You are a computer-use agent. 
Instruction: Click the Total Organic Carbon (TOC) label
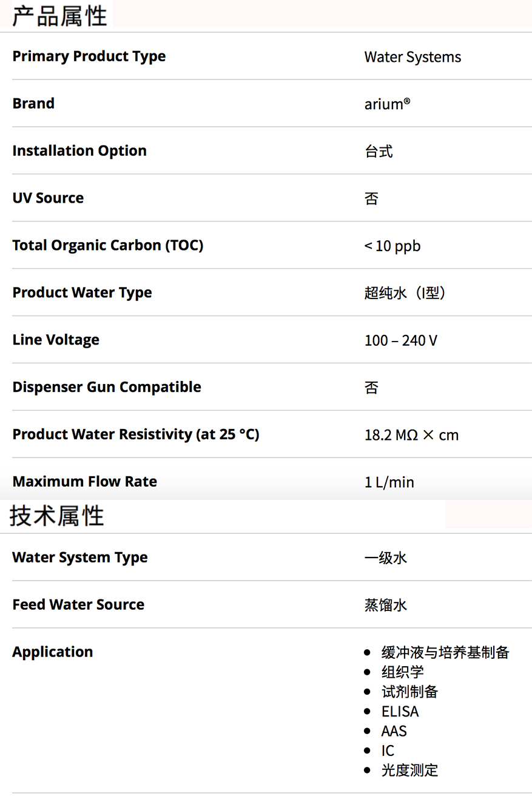(108, 246)
